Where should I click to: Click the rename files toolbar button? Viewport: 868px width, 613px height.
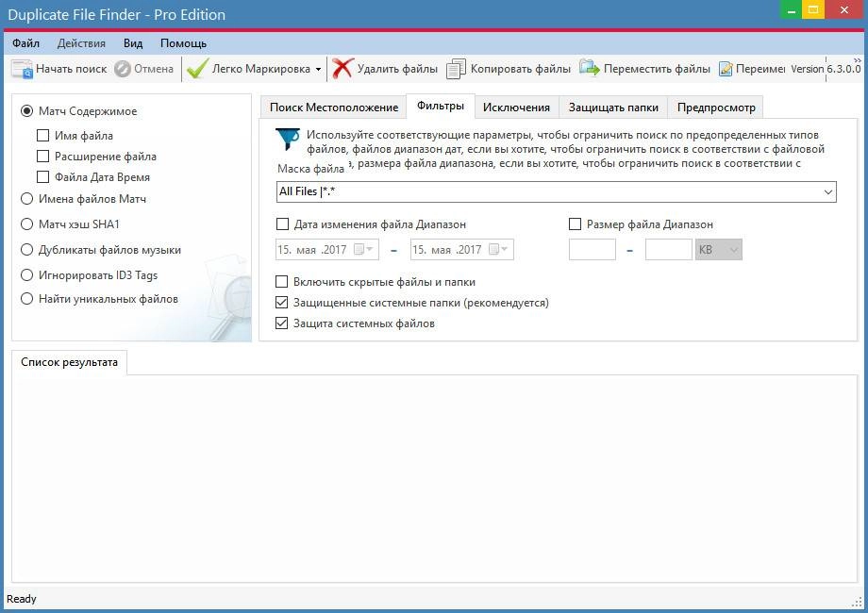click(752, 69)
